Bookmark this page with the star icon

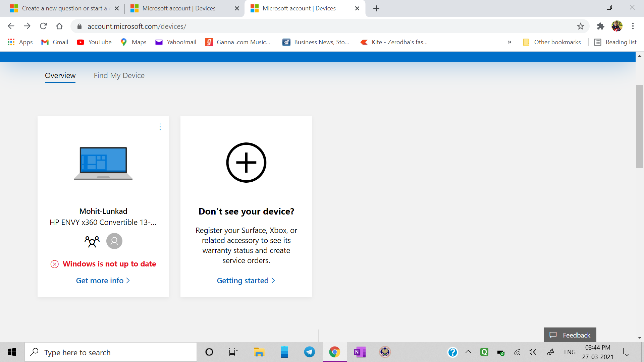pos(581,26)
